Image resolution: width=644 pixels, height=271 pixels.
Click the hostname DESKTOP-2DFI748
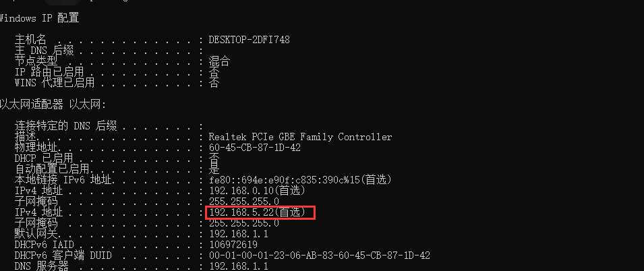pyautogui.click(x=250, y=40)
